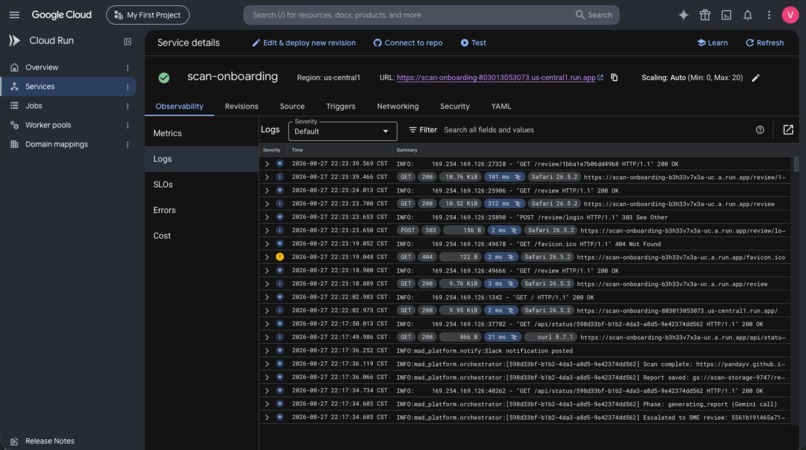Click the warning severity icon on 404 row
Viewport: 806px width, 450px height.
coord(280,257)
